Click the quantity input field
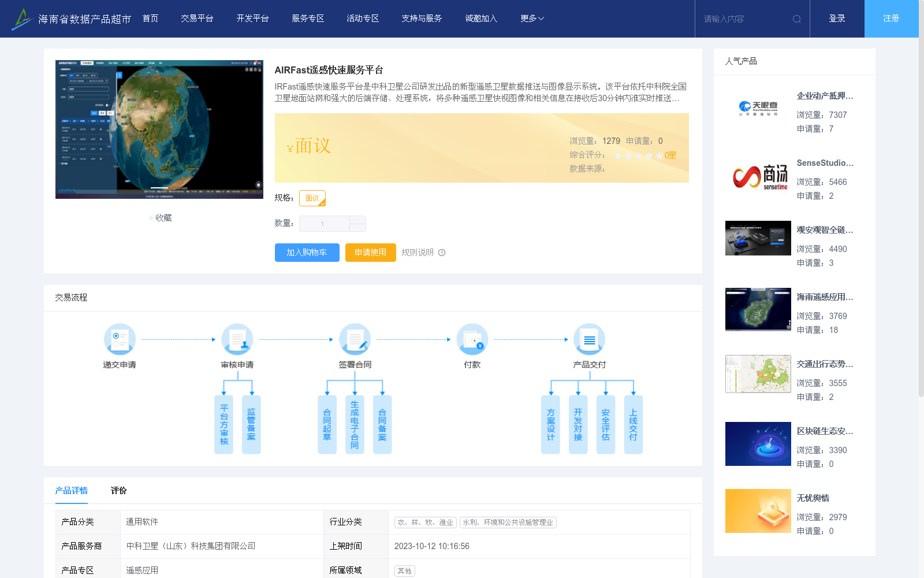Screen dimensions: 924x578 (x=325, y=224)
